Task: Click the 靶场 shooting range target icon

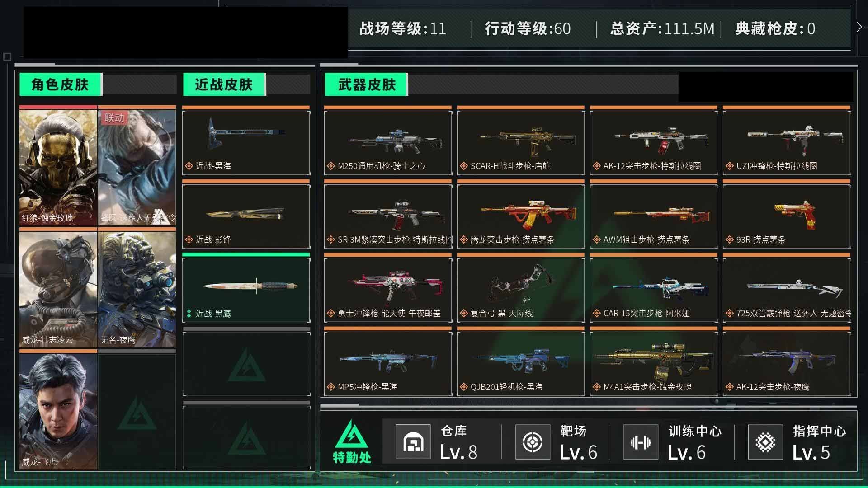Action: coord(533,441)
